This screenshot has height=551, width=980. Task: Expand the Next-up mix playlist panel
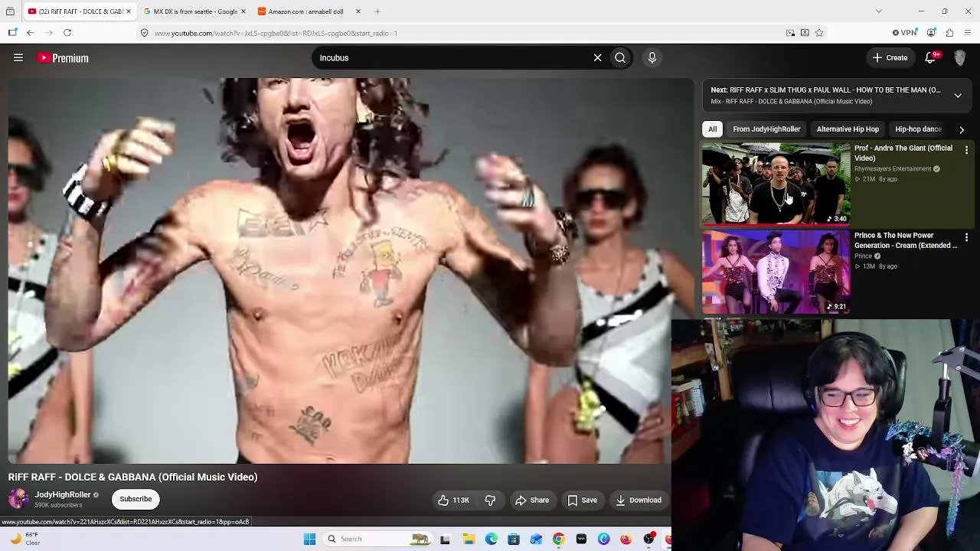pos(958,95)
